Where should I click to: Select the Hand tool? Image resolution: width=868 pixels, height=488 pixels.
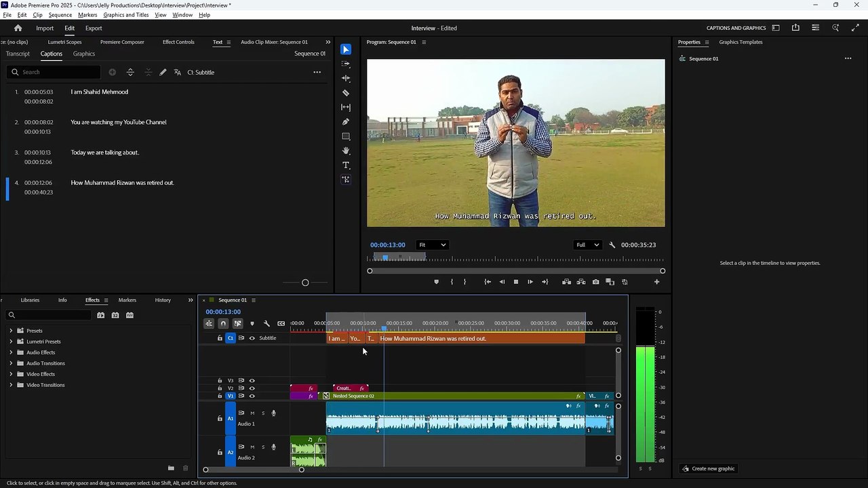pos(346,151)
